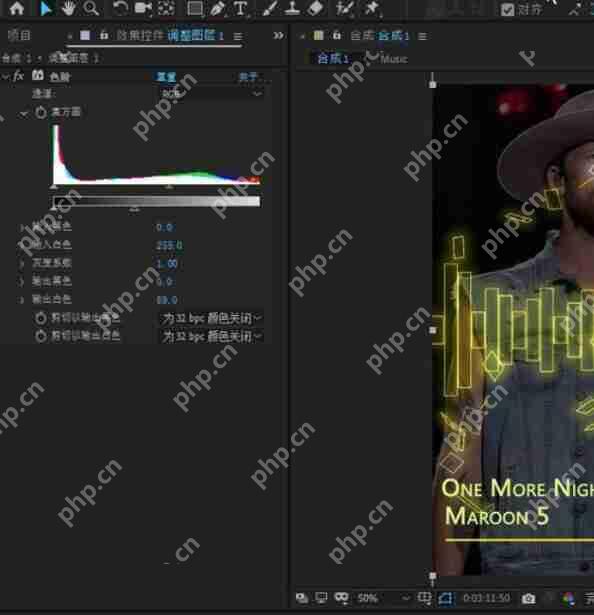Open the clip to output black dropdown
Screen dimensions: 594x615
point(212,318)
